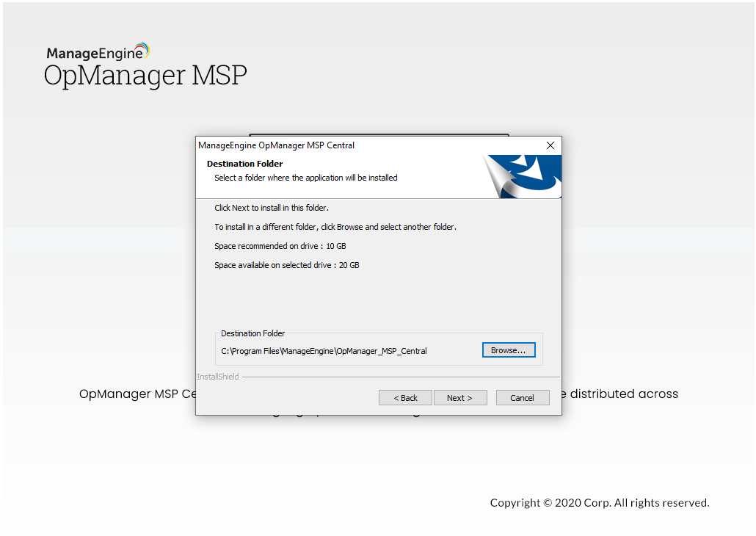Click the InstallShield branding label
The width and height of the screenshot is (756, 536).
217,376
